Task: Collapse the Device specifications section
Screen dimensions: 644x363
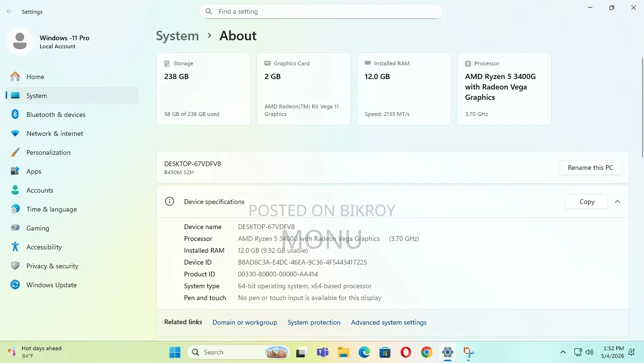Action: tap(618, 202)
